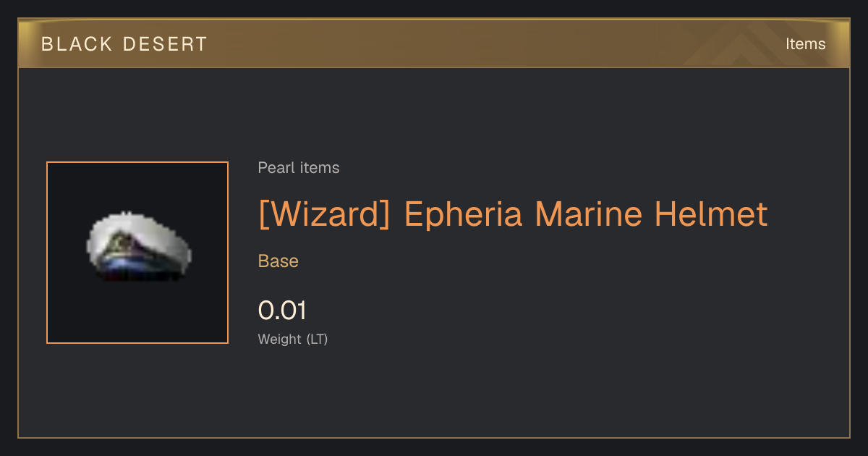Select the Pearl items category label
The image size is (868, 456).
click(299, 168)
